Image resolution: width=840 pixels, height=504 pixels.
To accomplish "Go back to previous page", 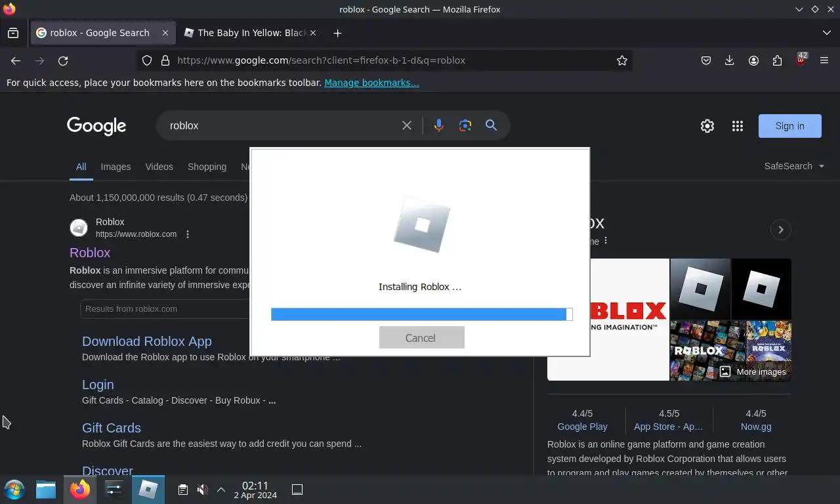I will tap(16, 60).
